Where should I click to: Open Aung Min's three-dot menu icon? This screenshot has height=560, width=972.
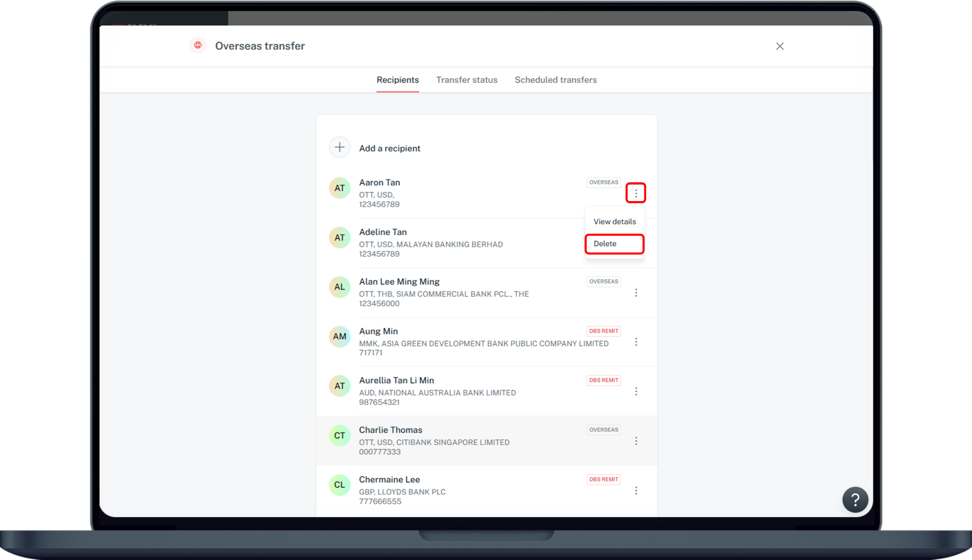pos(636,342)
